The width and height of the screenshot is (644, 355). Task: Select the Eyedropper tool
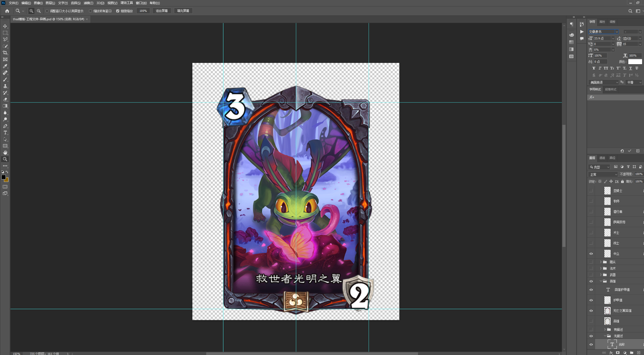click(x=5, y=66)
